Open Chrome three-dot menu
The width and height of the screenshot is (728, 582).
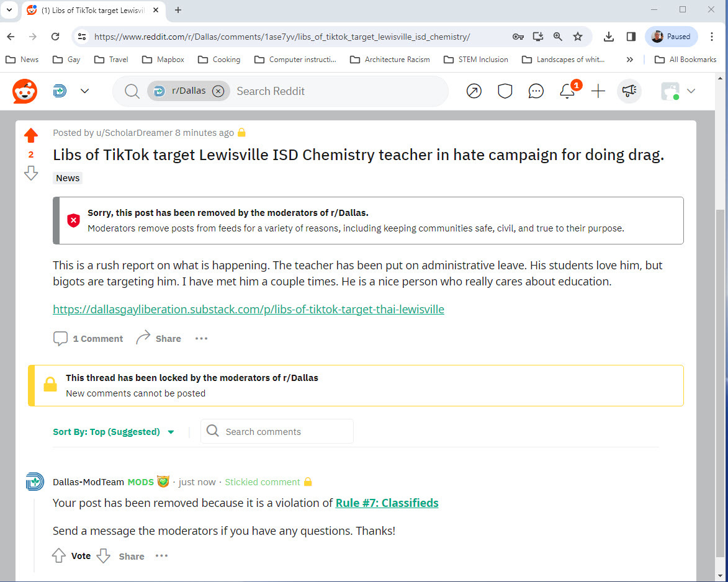pyautogui.click(x=711, y=37)
